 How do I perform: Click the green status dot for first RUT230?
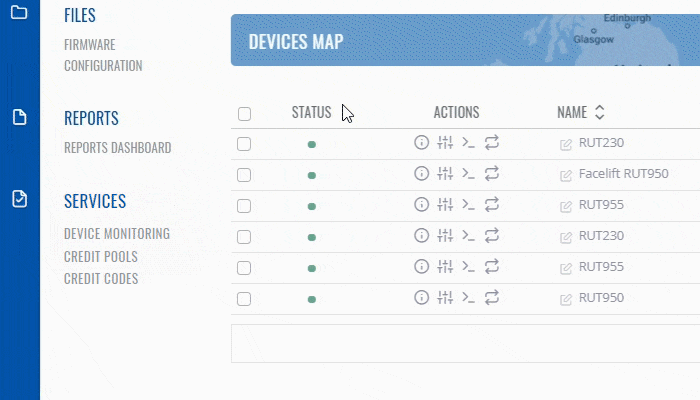coord(312,145)
